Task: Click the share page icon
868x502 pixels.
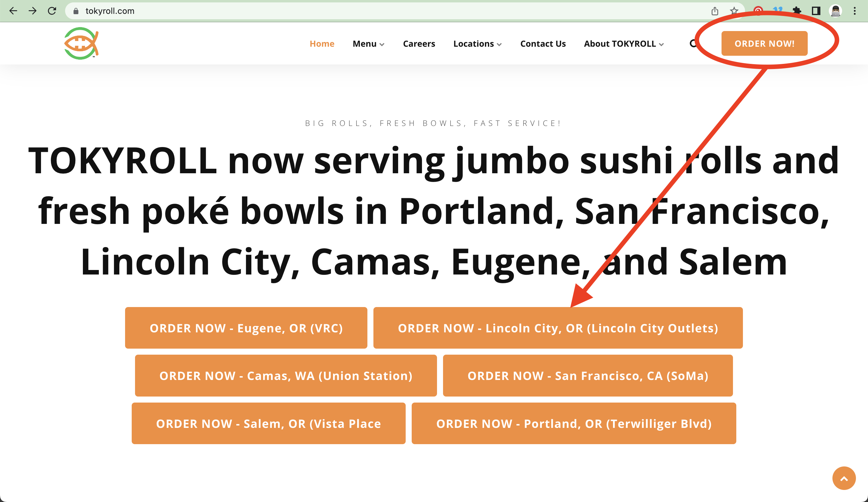Action: [715, 11]
